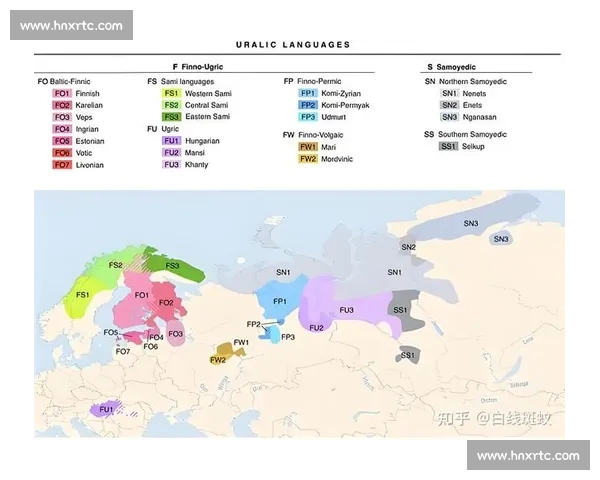Click the FO7 Livonian legend swatch
600x480 pixels.
click(62, 165)
